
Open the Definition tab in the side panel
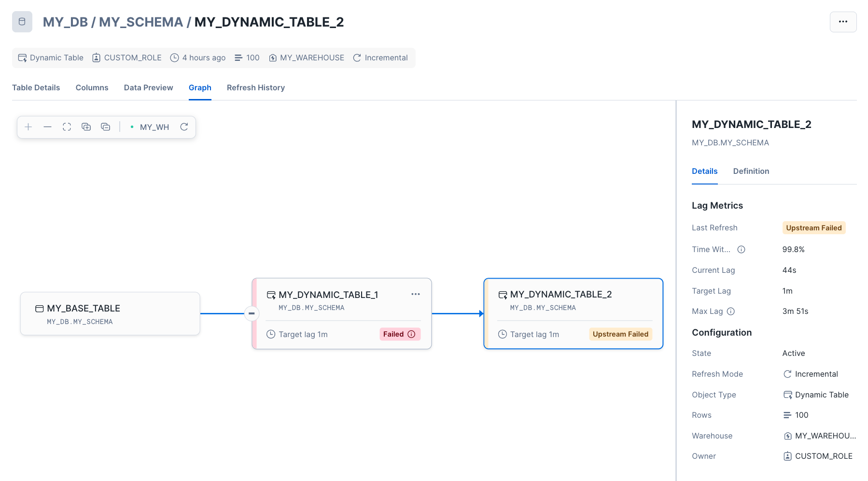click(x=751, y=171)
